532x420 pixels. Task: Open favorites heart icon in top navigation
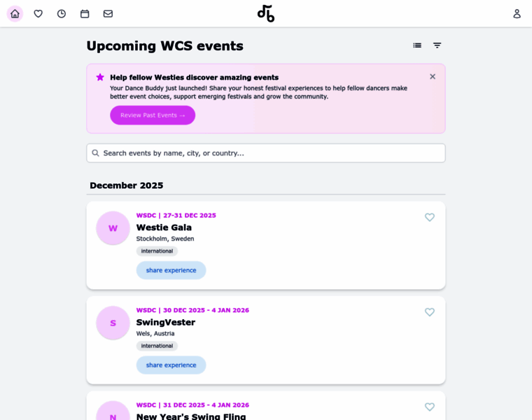click(38, 14)
